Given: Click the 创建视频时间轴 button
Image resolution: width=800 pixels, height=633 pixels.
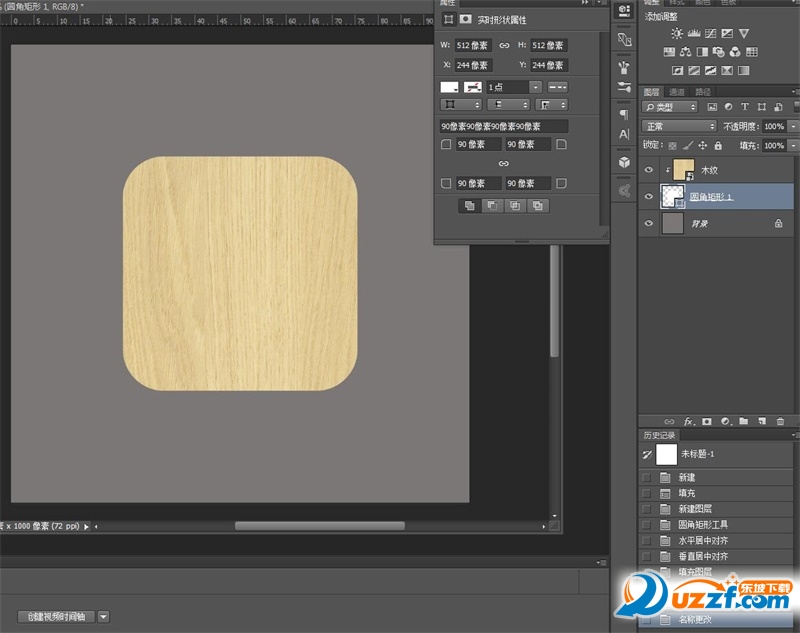Looking at the screenshot, I should click(56, 617).
